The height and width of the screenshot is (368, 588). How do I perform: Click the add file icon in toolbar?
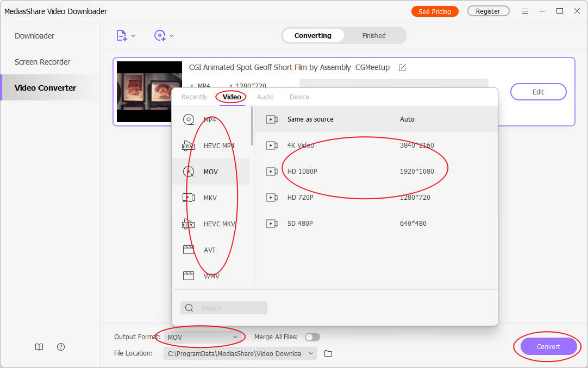pos(122,36)
